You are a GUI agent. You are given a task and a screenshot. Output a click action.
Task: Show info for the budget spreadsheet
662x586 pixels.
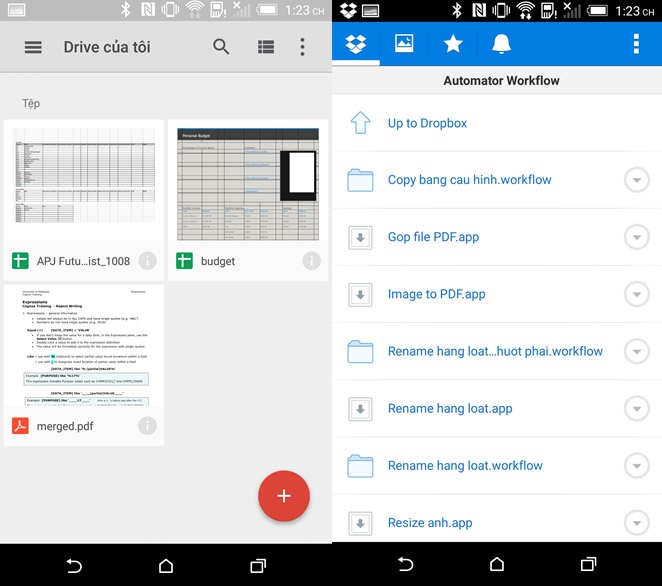pyautogui.click(x=312, y=261)
